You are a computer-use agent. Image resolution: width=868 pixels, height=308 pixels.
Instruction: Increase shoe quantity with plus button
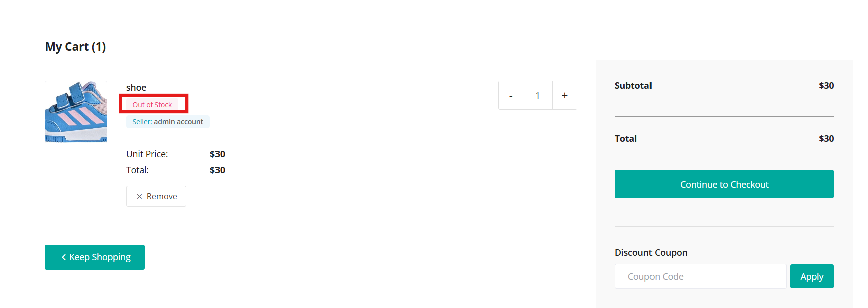tap(565, 95)
